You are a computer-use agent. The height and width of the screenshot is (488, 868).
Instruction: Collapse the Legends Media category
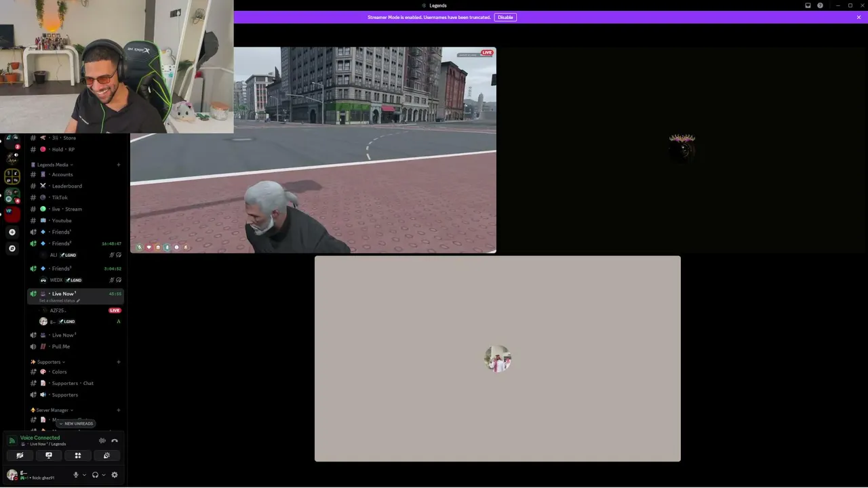coord(52,165)
